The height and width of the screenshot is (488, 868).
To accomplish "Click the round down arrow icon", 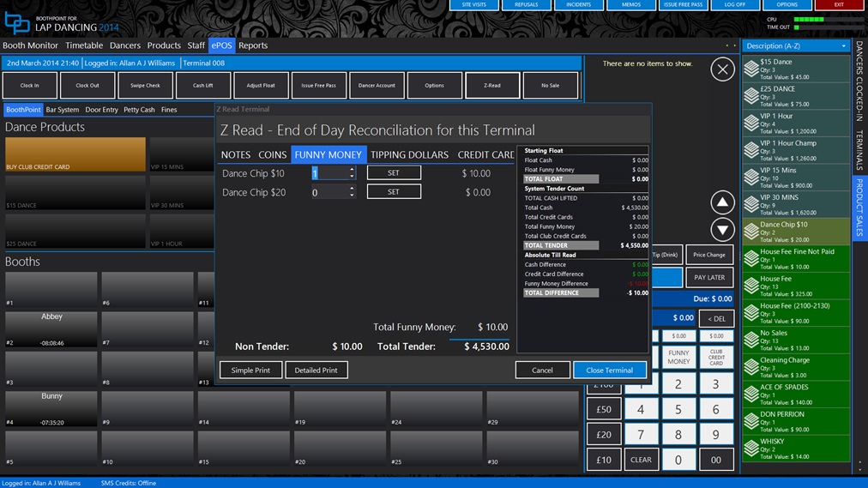I will tap(722, 229).
